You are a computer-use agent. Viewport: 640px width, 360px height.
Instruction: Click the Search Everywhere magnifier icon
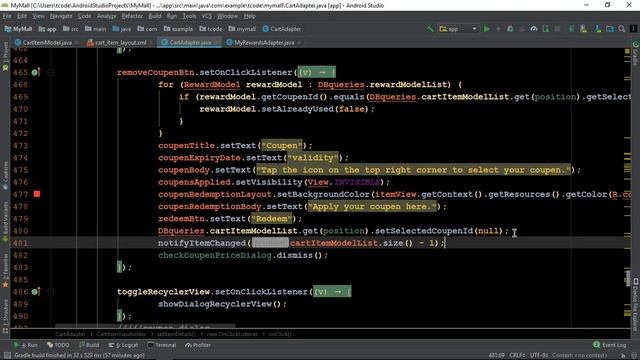(x=622, y=29)
